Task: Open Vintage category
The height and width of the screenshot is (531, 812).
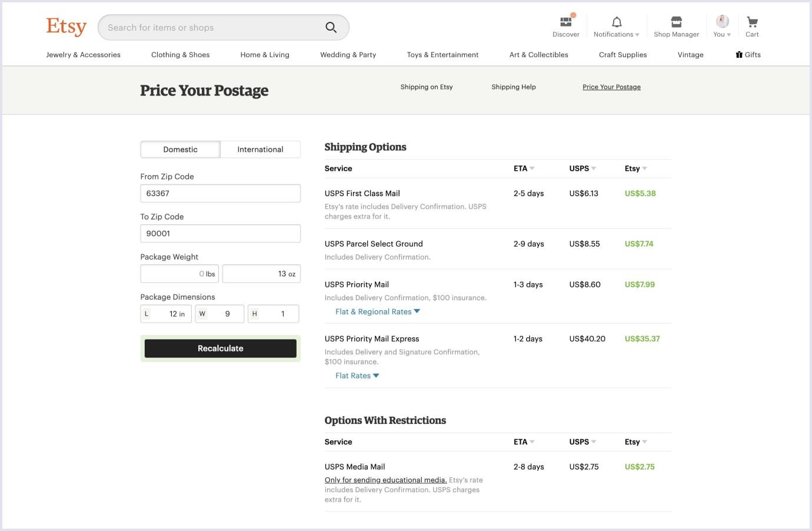Action: (x=690, y=55)
